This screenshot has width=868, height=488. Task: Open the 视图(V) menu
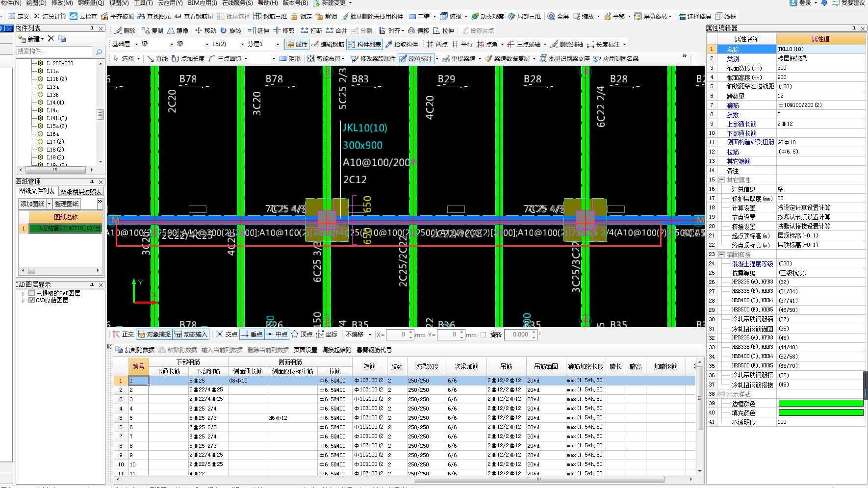point(119,3)
